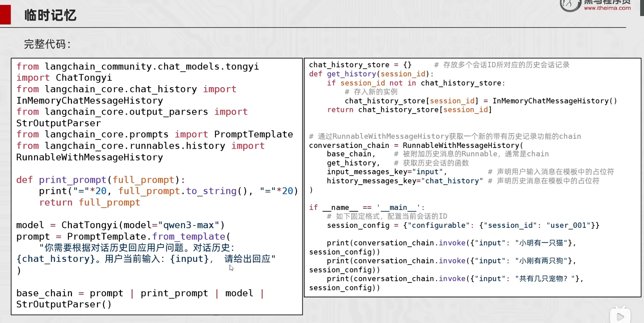Click the langchain_core.runnables.history import line

coord(140,146)
